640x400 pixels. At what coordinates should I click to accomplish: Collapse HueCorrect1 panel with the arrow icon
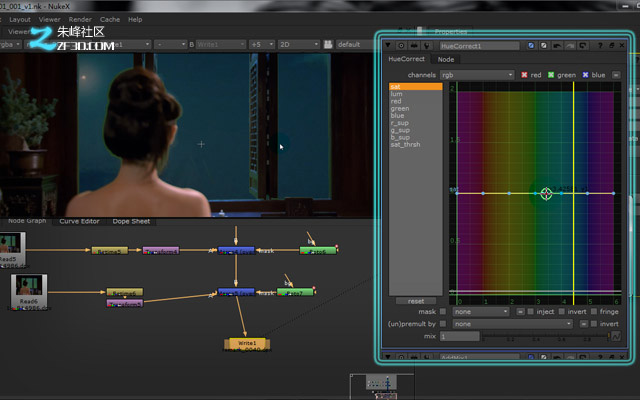(x=388, y=45)
